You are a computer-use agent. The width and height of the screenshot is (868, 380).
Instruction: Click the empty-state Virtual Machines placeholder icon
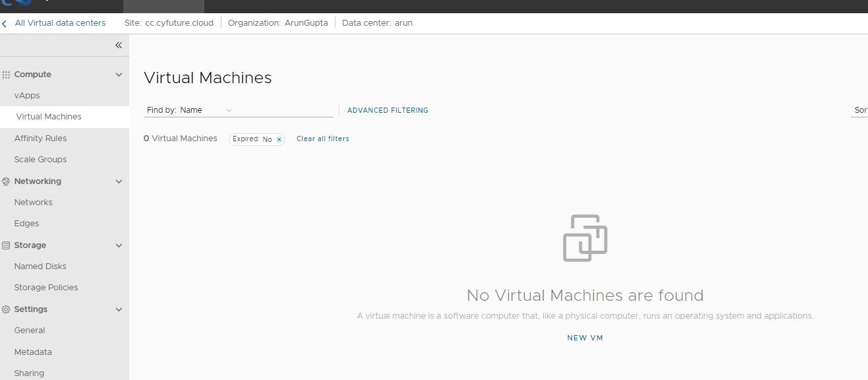coord(585,238)
